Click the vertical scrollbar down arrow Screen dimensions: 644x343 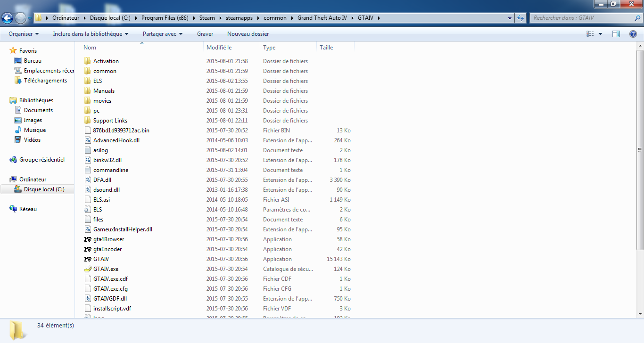coord(640,313)
